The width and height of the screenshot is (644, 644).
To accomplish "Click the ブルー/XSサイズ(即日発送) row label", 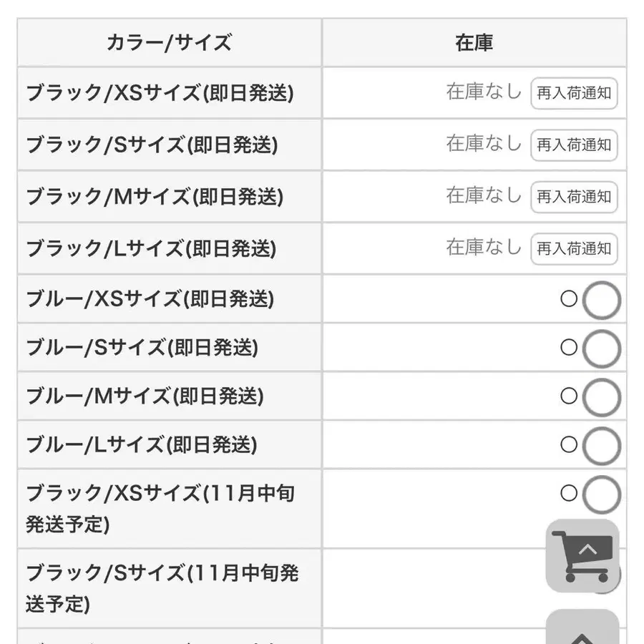I will click(x=150, y=299).
